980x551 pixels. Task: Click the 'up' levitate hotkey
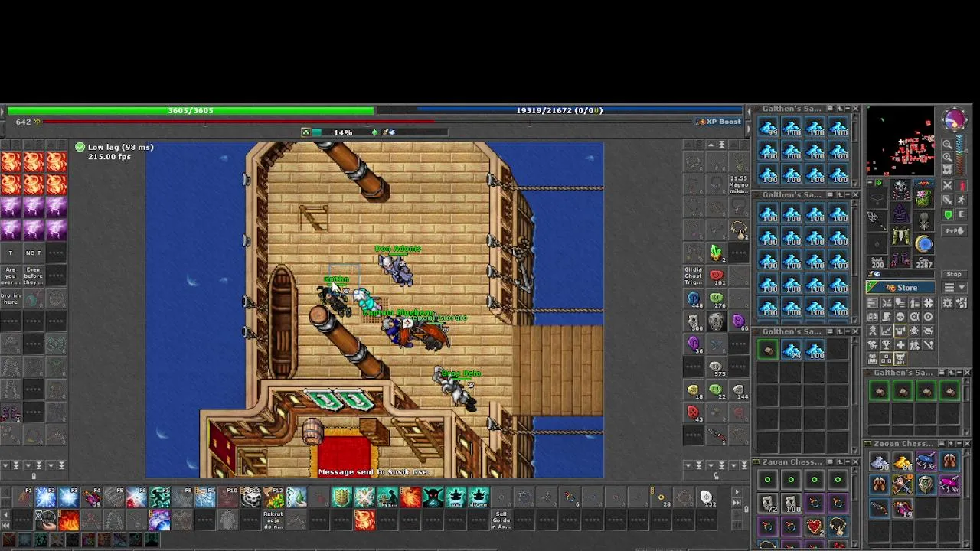click(456, 498)
